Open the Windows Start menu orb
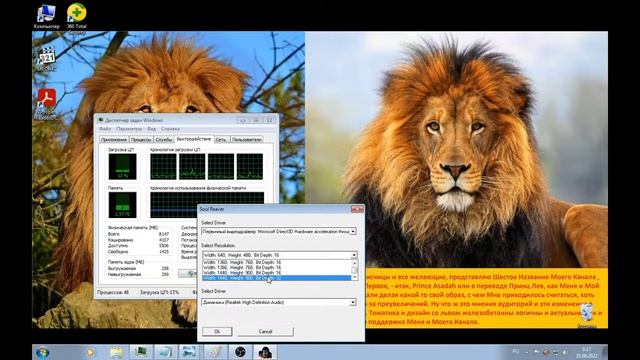The image size is (640, 360). (x=42, y=352)
